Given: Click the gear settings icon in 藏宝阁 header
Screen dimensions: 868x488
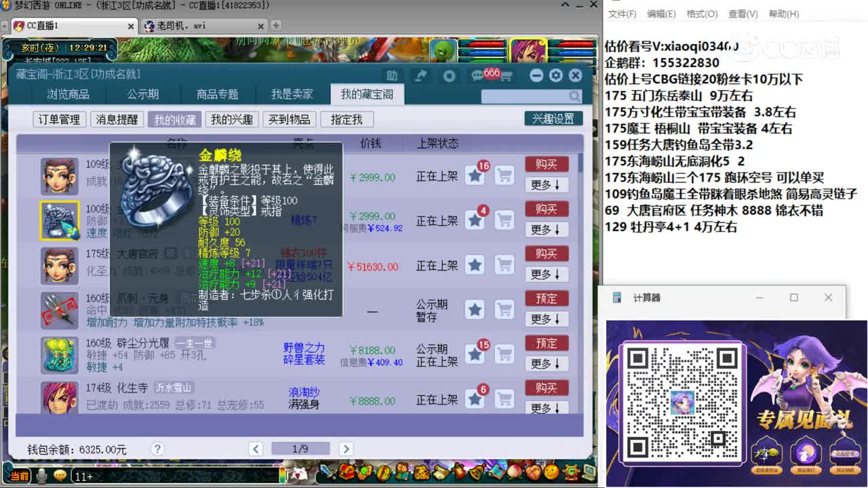Looking at the screenshot, I should [x=556, y=75].
